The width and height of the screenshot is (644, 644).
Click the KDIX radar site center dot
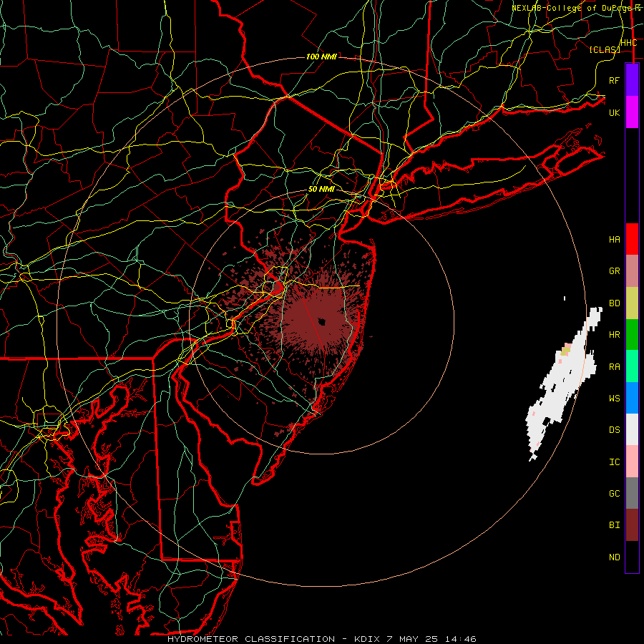click(321, 322)
